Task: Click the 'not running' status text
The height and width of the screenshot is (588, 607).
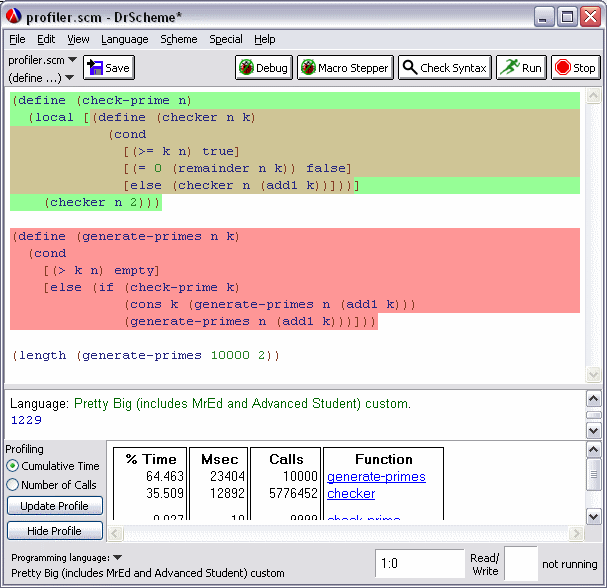Action: pos(569,564)
